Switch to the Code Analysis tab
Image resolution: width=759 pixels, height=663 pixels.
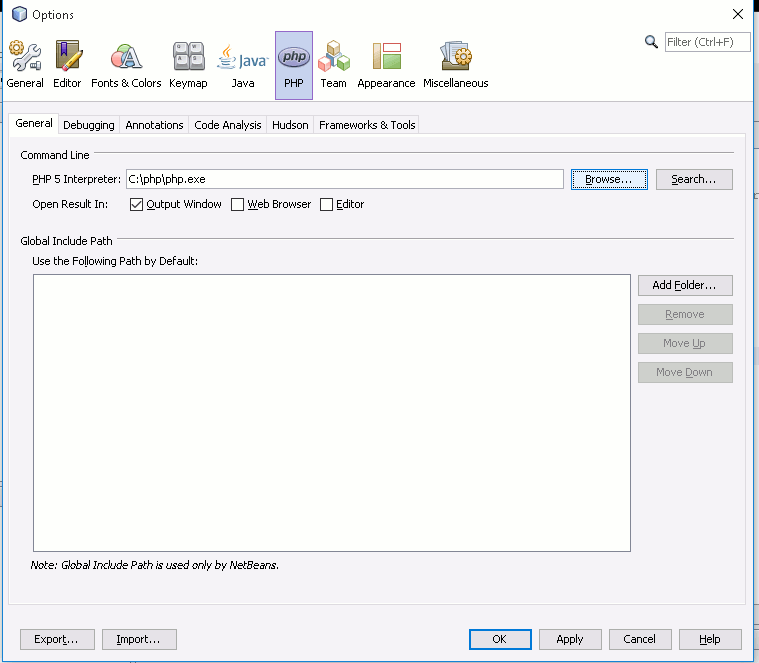point(228,125)
